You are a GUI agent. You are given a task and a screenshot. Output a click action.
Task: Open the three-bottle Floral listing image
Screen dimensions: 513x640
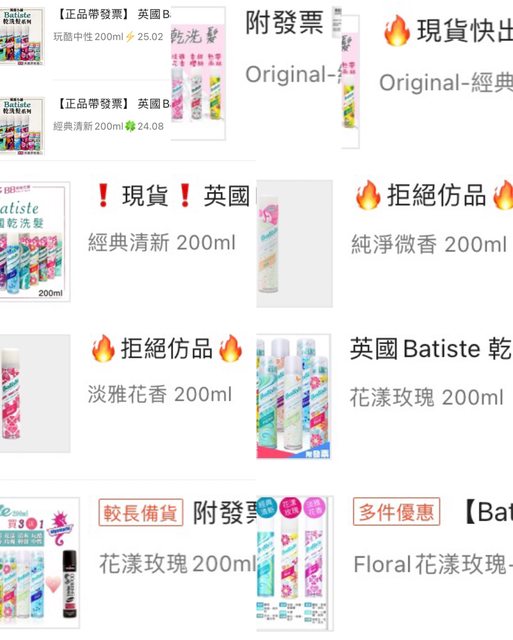(295, 563)
